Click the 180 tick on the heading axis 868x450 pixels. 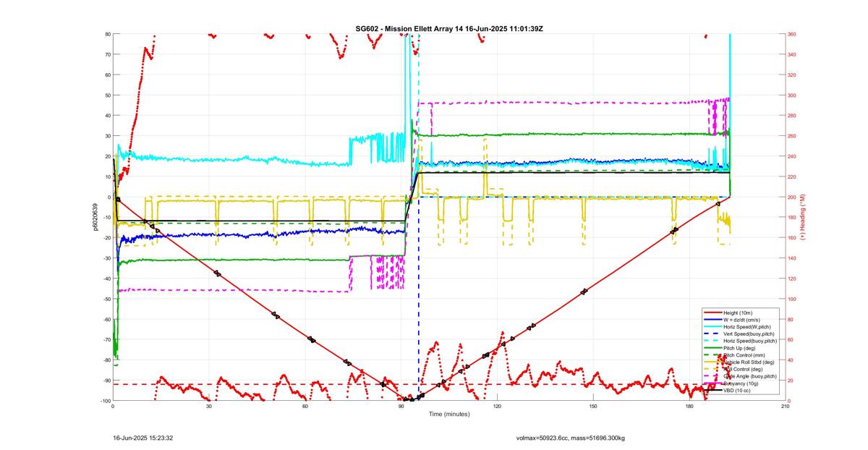click(x=793, y=217)
